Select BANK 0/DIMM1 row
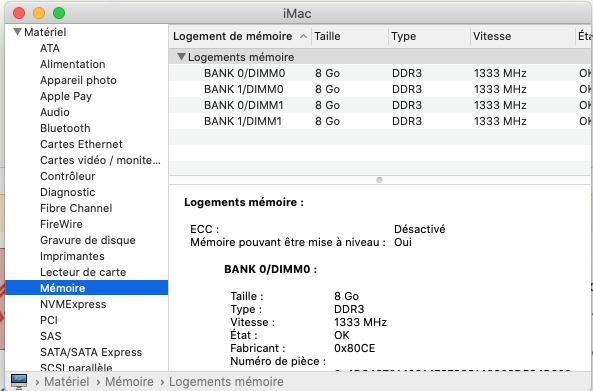Viewport: 593px width, 391px height. coord(380,105)
